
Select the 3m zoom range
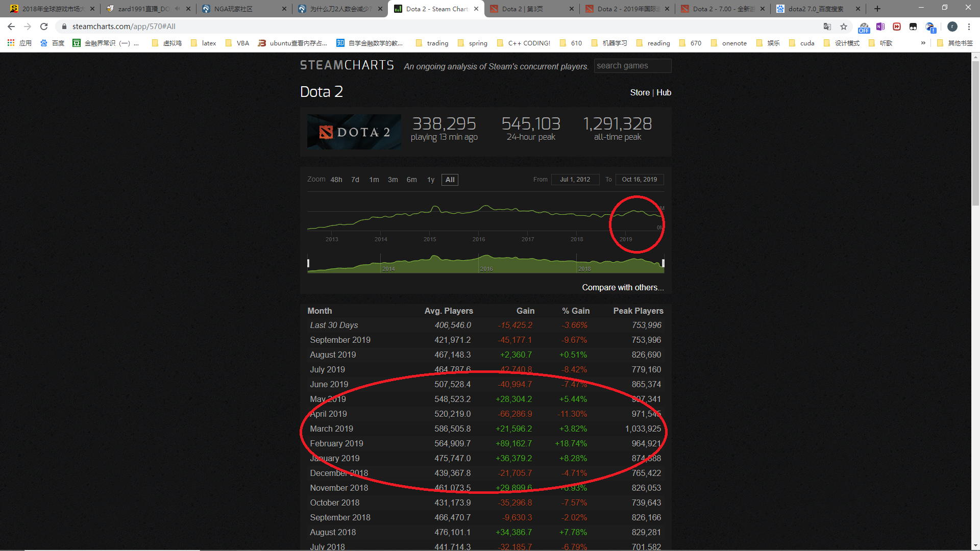click(393, 180)
